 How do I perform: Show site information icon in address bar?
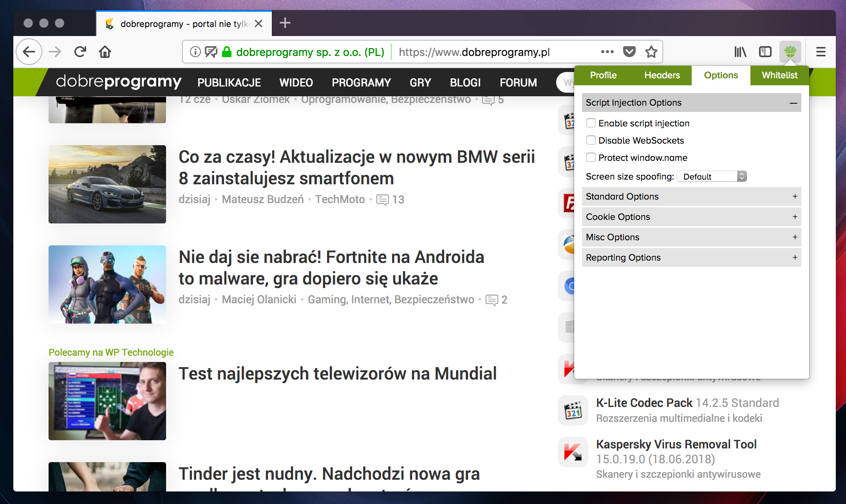pyautogui.click(x=195, y=52)
